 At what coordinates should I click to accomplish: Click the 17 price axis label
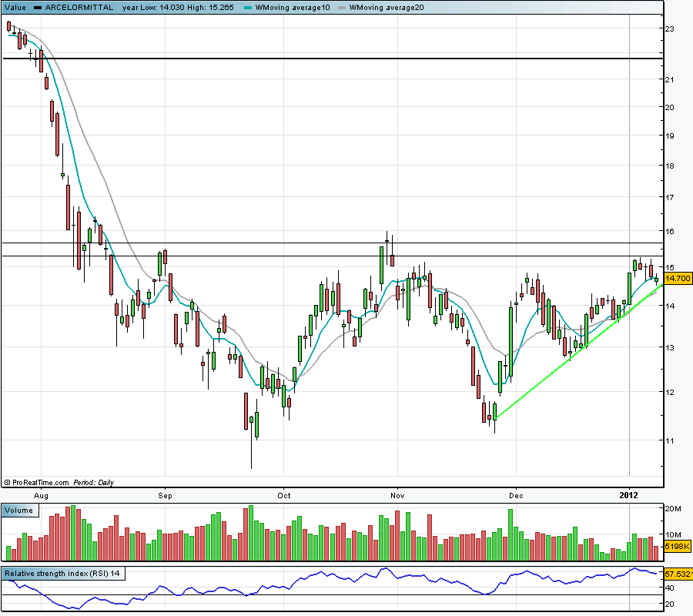670,198
